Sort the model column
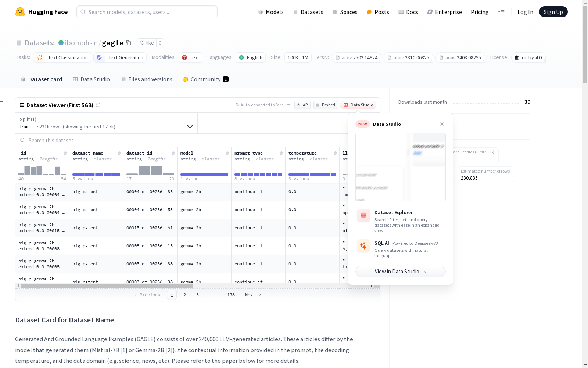 tap(227, 153)
